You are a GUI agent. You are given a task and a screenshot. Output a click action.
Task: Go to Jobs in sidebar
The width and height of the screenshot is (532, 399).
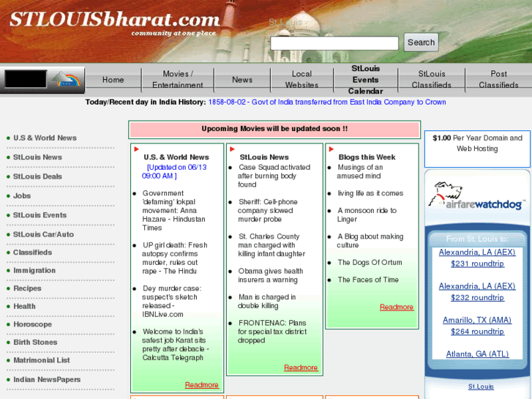[22, 196]
